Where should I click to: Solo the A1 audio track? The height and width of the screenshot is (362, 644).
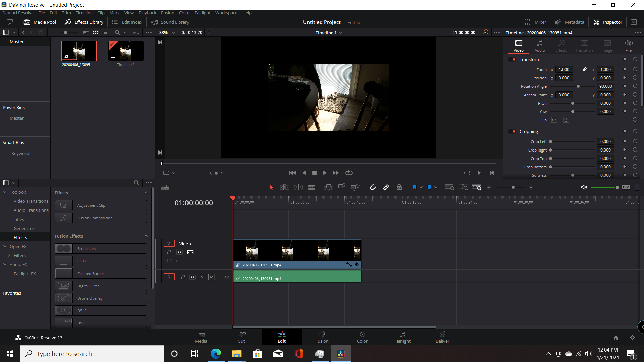[202, 277]
